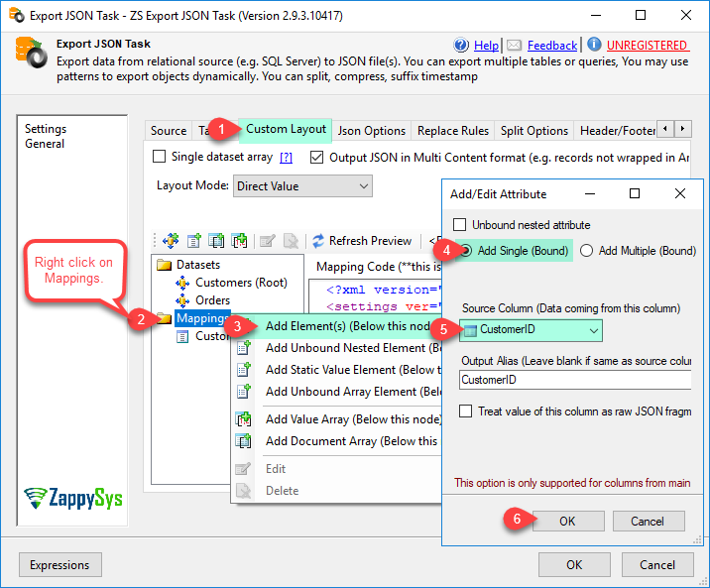The height and width of the screenshot is (588, 710).
Task: Click the main window OK button
Action: point(574,564)
